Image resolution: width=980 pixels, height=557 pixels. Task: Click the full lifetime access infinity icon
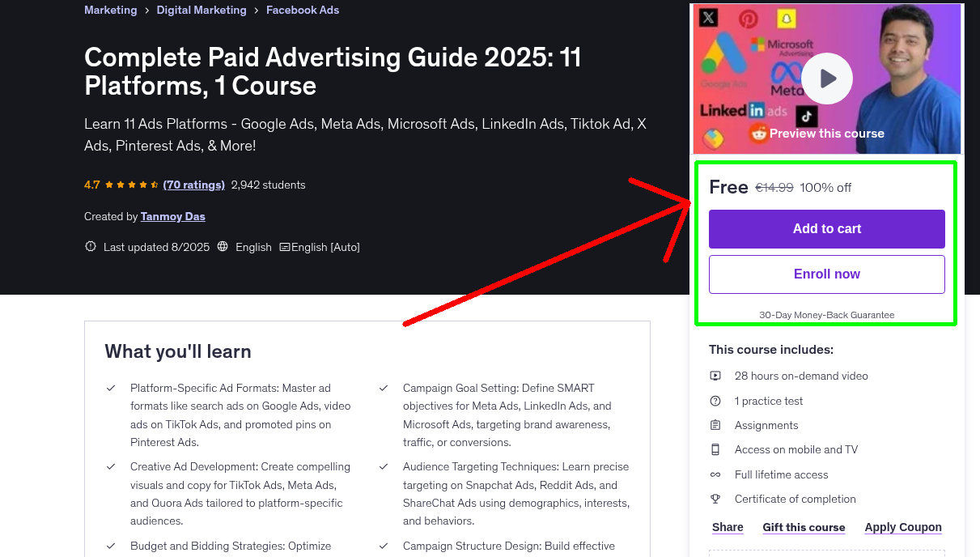pyautogui.click(x=715, y=474)
